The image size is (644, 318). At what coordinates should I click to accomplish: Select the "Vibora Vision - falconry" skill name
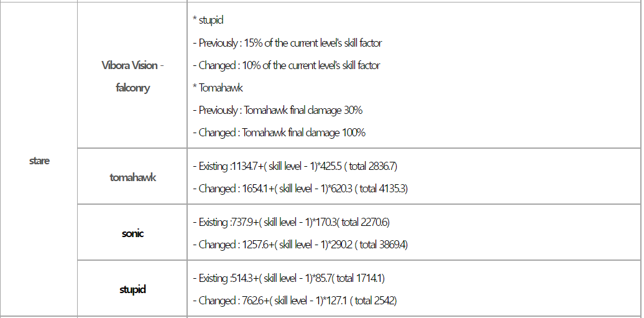pyautogui.click(x=132, y=77)
